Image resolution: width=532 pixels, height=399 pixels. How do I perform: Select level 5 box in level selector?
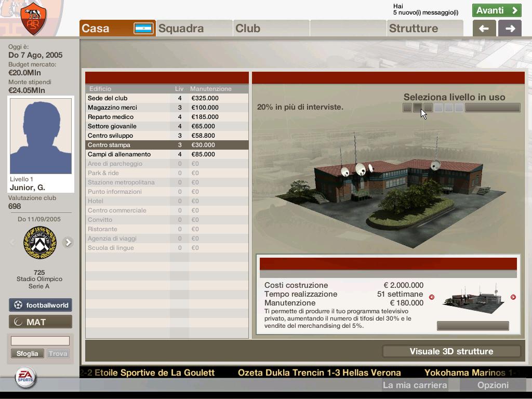(x=449, y=108)
